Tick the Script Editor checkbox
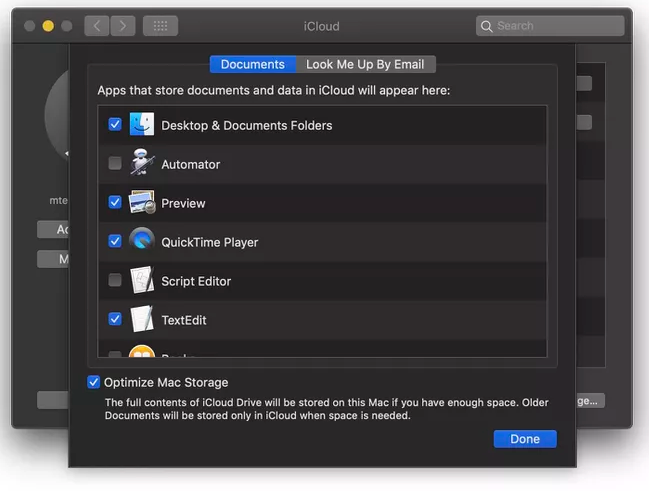 [115, 280]
